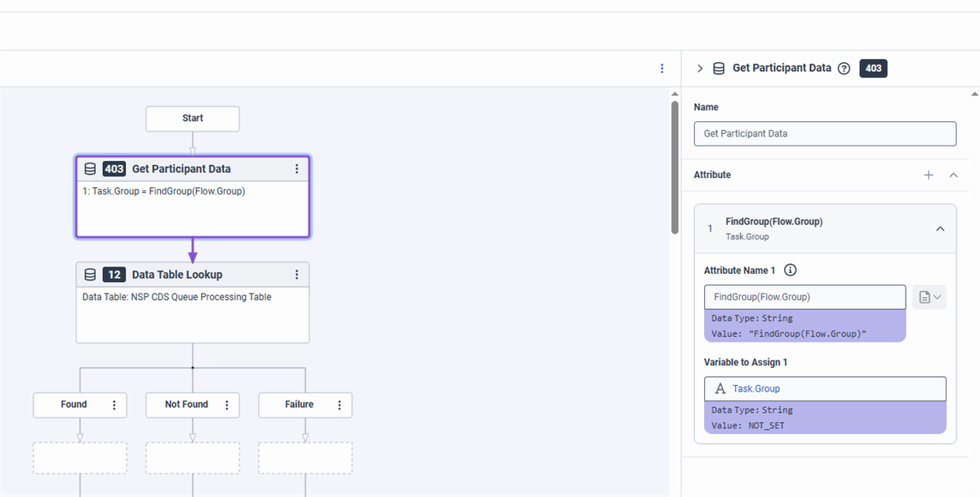Open the expression mode dropdown for Attribute Name 1
Screen dimensions: 980x497
click(930, 298)
